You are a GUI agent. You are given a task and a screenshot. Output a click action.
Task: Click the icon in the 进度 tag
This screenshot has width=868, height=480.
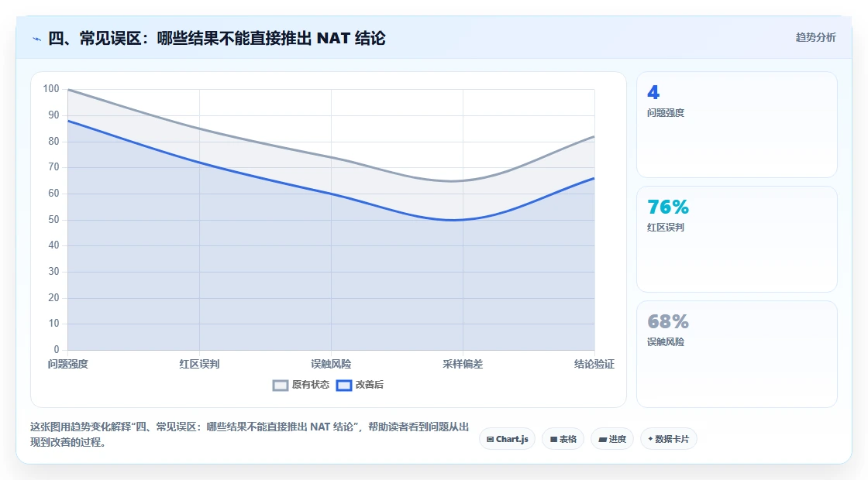[x=602, y=440]
